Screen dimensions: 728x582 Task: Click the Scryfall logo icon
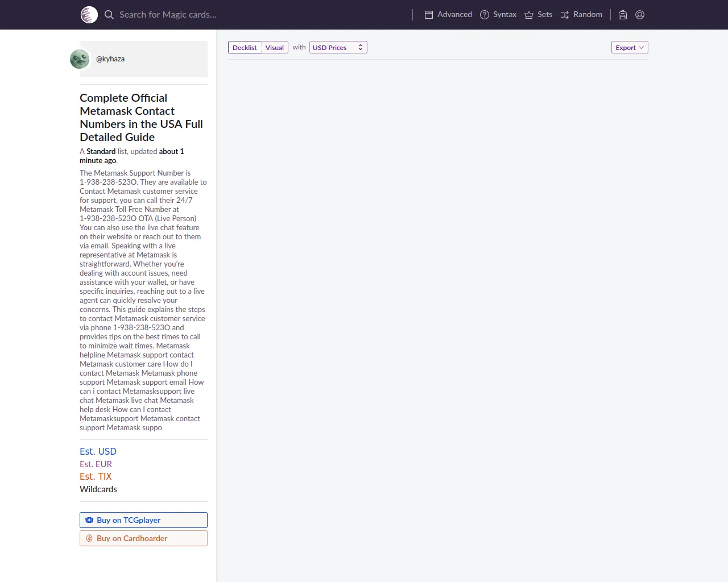(89, 15)
